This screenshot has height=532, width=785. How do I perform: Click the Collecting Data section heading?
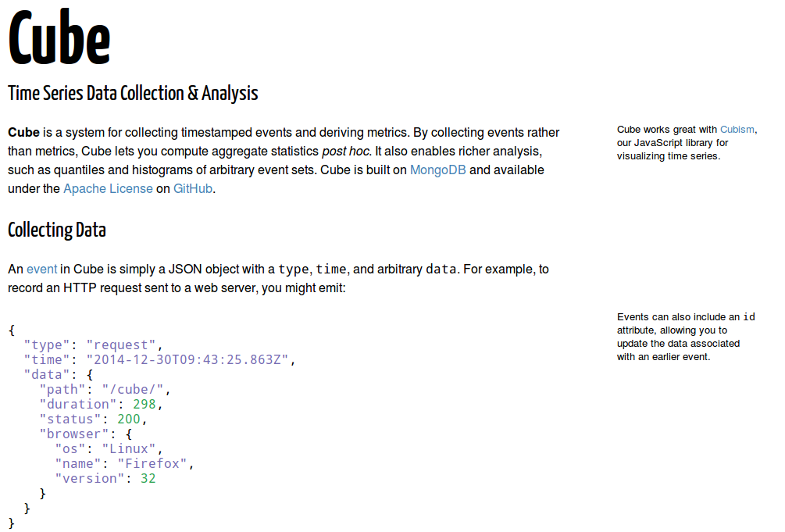pos(56,230)
